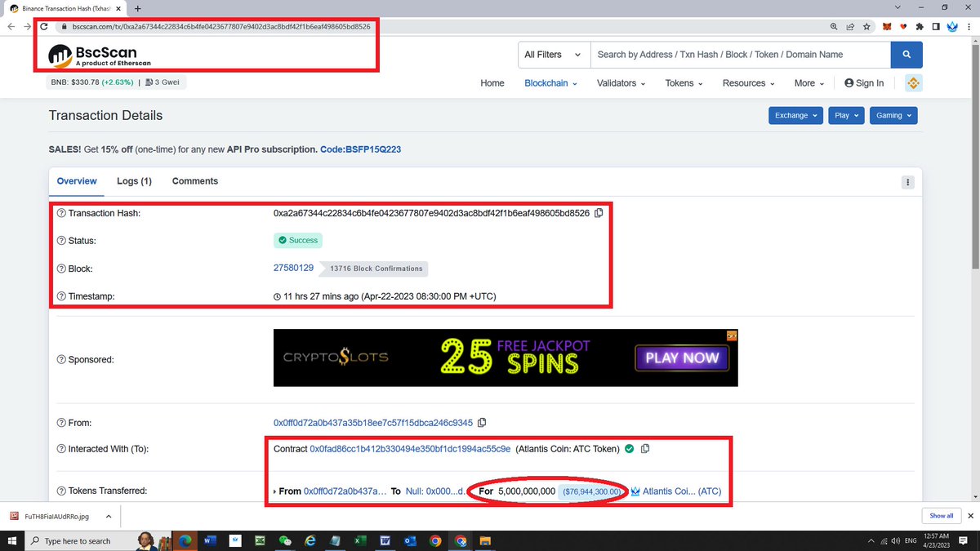
Task: Go back to previous page
Action: tap(11, 27)
